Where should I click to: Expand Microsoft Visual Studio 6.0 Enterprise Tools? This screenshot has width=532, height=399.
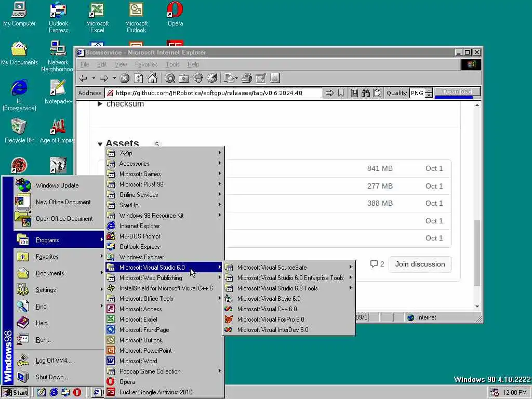[289, 278]
